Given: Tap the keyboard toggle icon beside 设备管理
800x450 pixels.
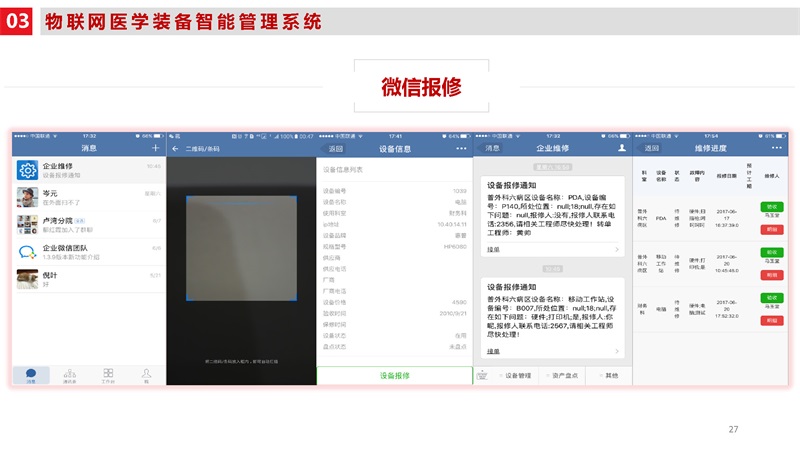Looking at the screenshot, I should click(x=482, y=376).
